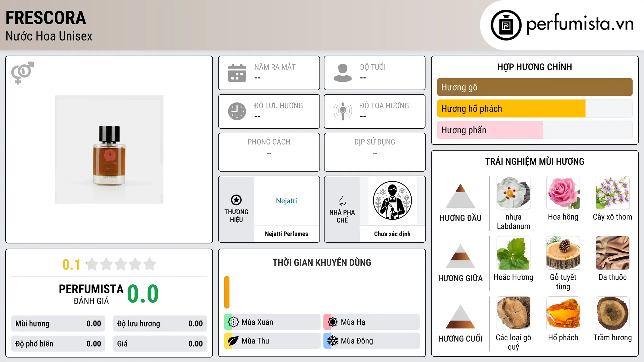Image resolution: width=644 pixels, height=362 pixels.
Task: Click the unisex gender symbol icon
Action: [x=22, y=73]
